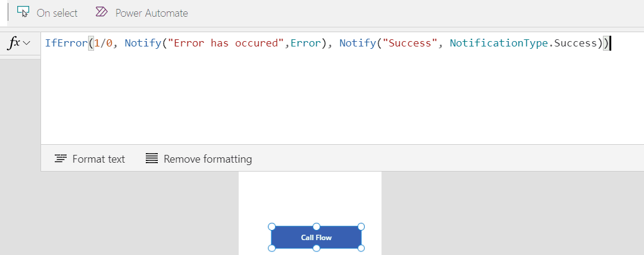The width and height of the screenshot is (644, 255).
Task: Click the bottom-center handle of Call Flow
Action: 317,248
